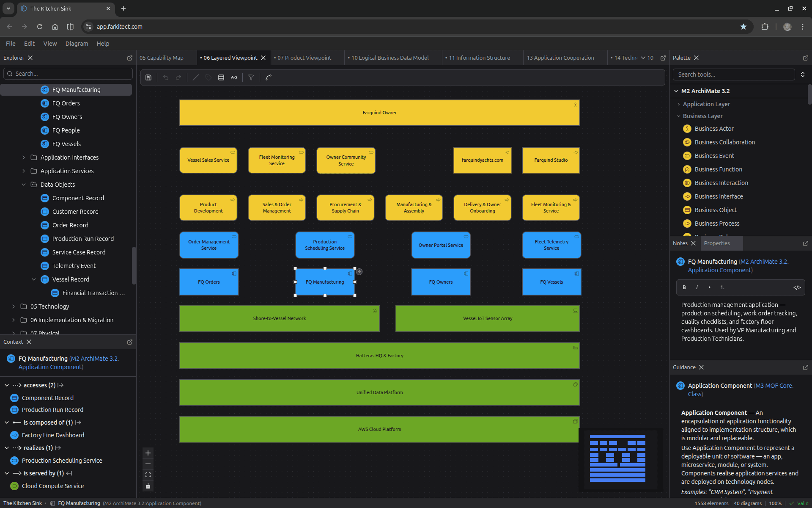Toggle palette expand/collapse all arrows
Screen dimensions: 812x508
coord(803,75)
